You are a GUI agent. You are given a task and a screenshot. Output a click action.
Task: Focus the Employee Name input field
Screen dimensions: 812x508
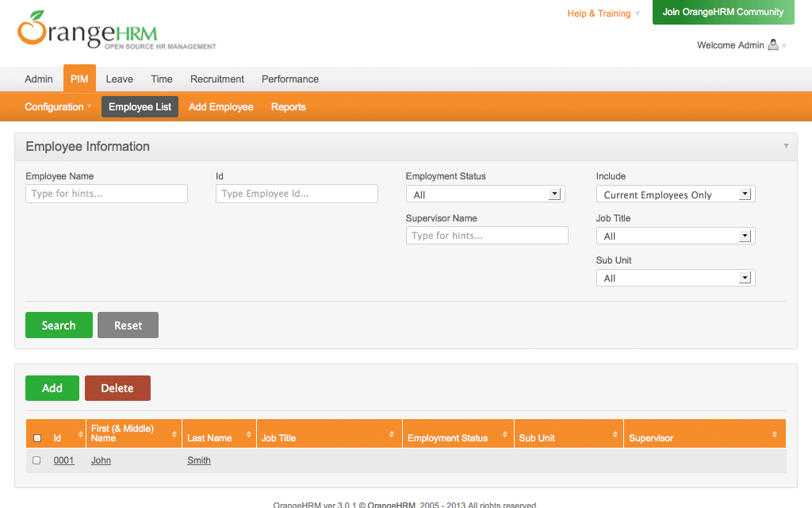106,194
